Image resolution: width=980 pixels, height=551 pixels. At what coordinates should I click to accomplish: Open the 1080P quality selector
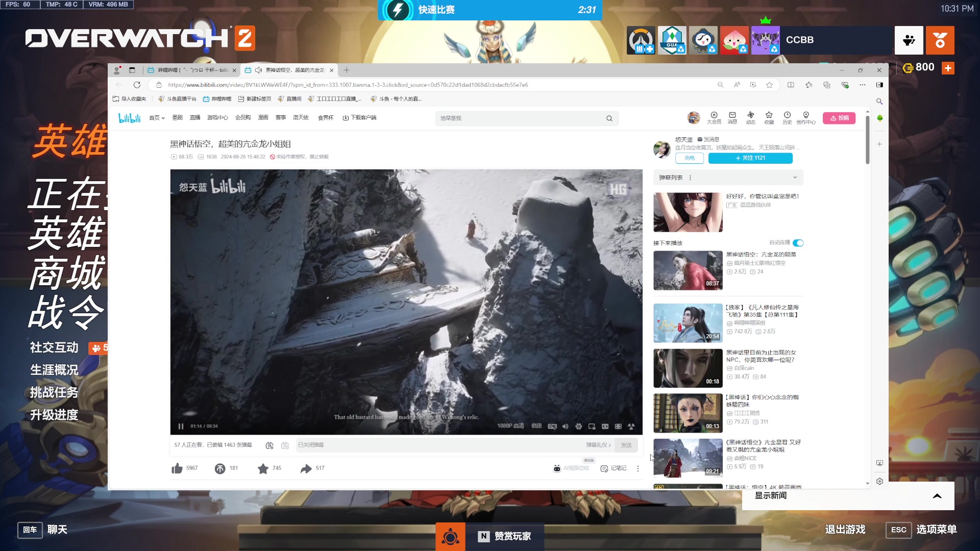(510, 426)
